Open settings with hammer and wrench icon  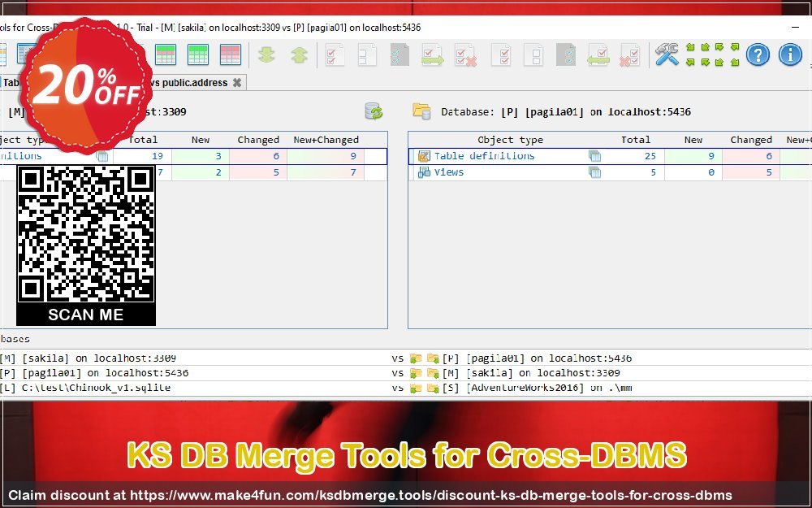coord(667,54)
